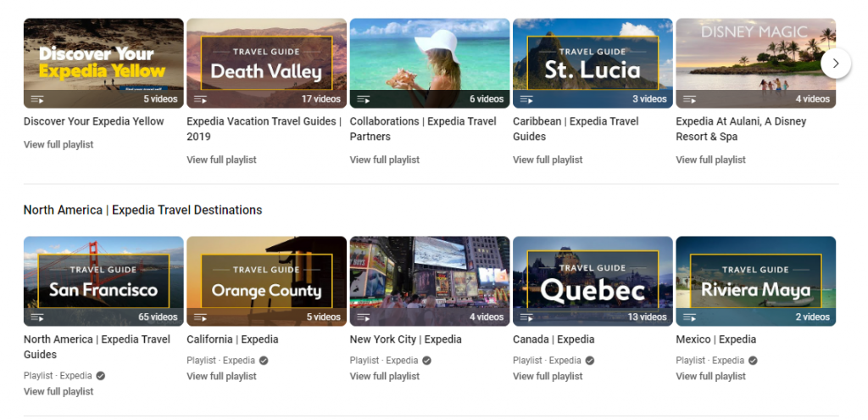Click verified badge under Canada playlist

click(x=590, y=361)
